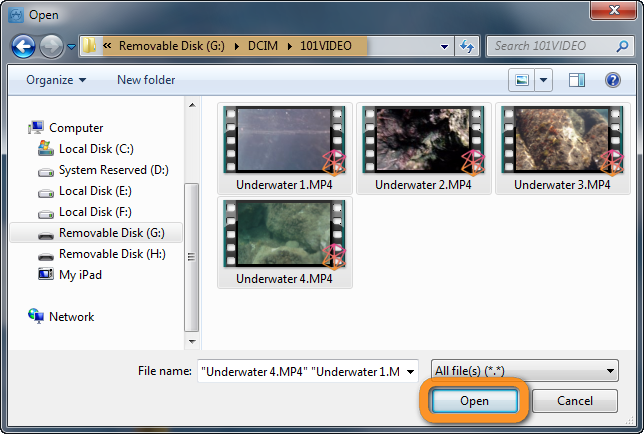644x434 pixels.
Task: Click the Change your view icon
Action: [x=522, y=80]
